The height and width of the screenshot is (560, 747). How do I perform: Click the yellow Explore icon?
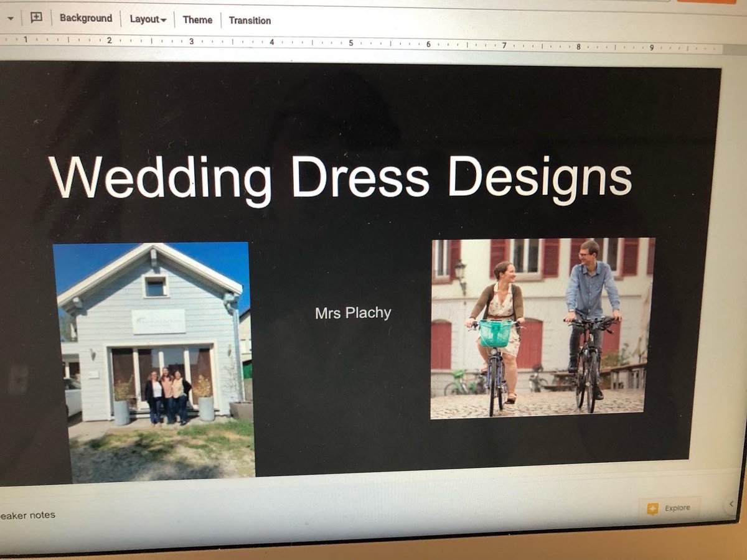pyautogui.click(x=652, y=508)
